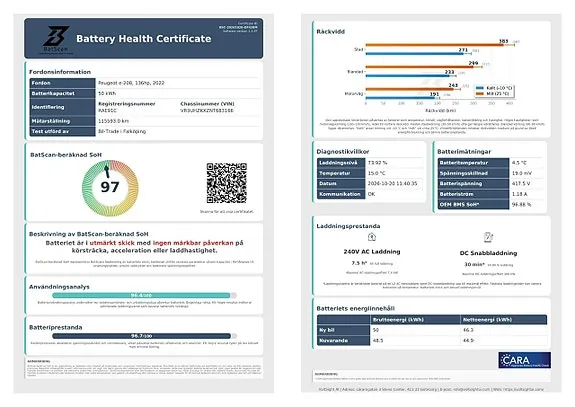Click the orange 243 bar for Motorväg

point(409,89)
